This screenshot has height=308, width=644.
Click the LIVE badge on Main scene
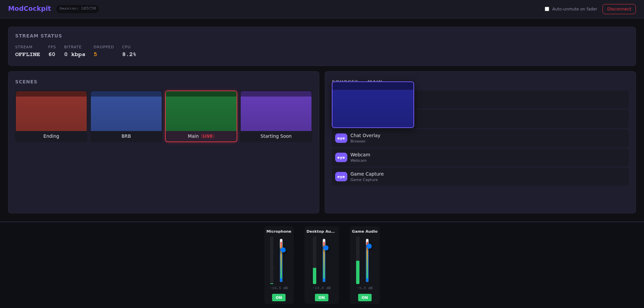click(x=208, y=136)
